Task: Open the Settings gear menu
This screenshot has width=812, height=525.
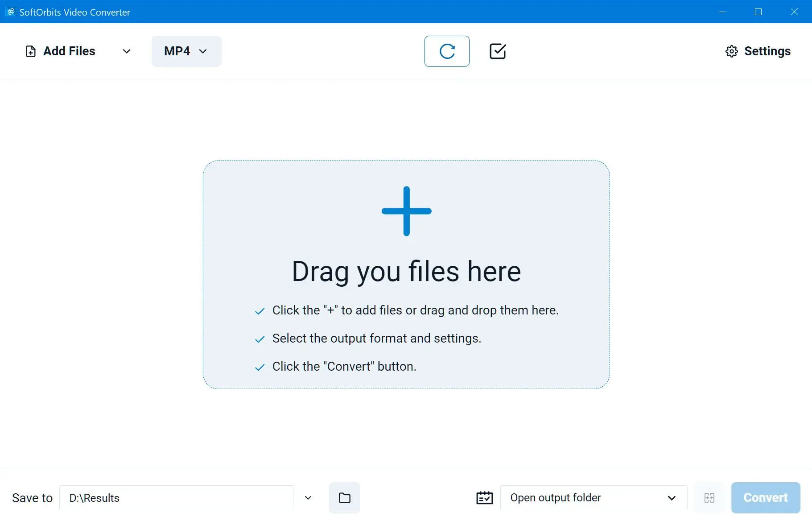Action: (758, 51)
